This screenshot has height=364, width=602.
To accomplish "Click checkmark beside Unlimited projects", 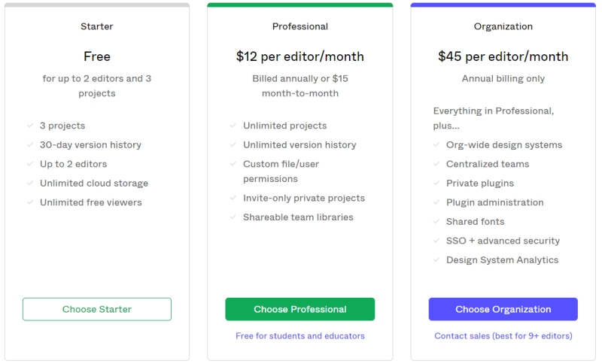I will (233, 126).
